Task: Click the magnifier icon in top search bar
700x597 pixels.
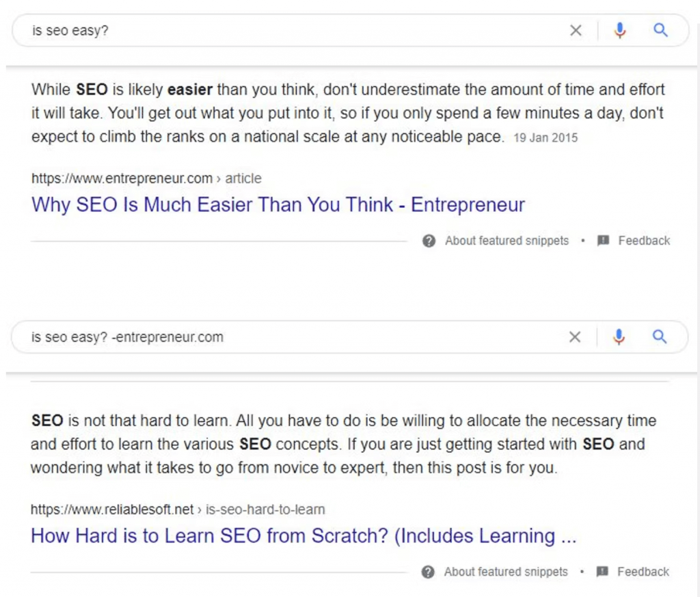Action: coord(661,30)
